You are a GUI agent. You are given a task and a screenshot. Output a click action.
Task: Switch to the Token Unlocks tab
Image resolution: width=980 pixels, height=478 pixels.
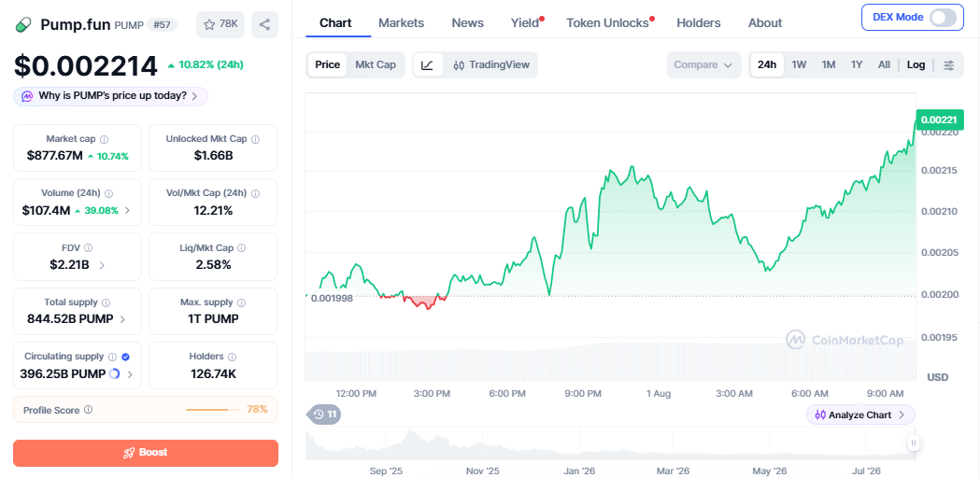pyautogui.click(x=607, y=23)
